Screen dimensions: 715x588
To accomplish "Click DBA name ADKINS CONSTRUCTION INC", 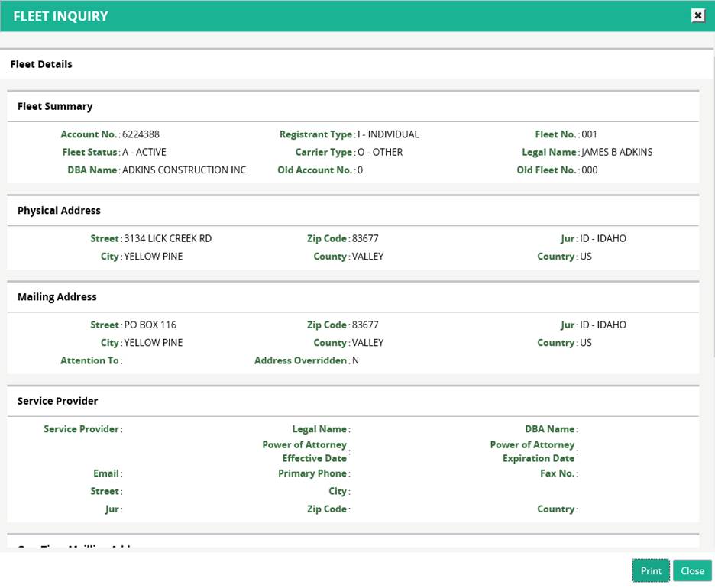I will pos(184,170).
